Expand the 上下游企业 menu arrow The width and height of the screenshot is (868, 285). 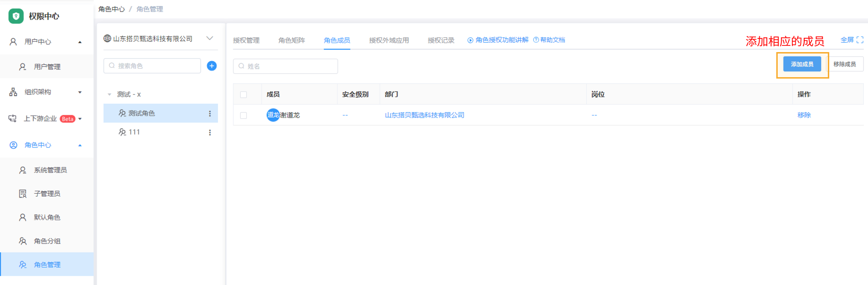point(80,119)
